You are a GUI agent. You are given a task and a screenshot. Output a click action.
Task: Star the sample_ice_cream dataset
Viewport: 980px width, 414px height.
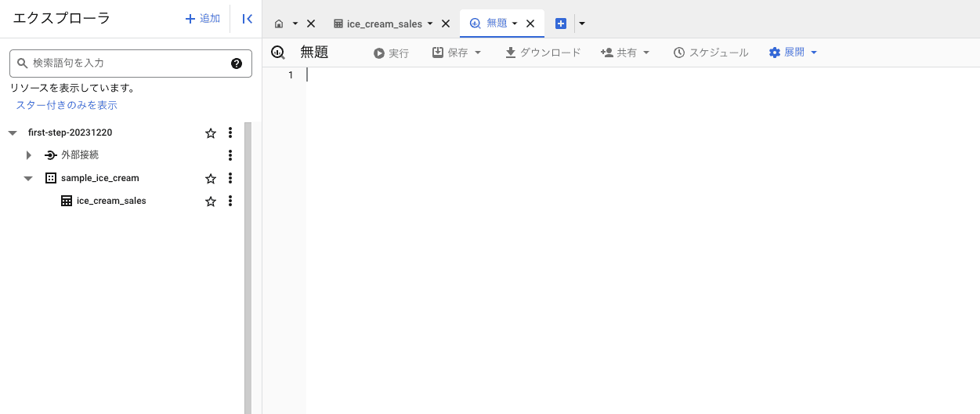pos(211,179)
